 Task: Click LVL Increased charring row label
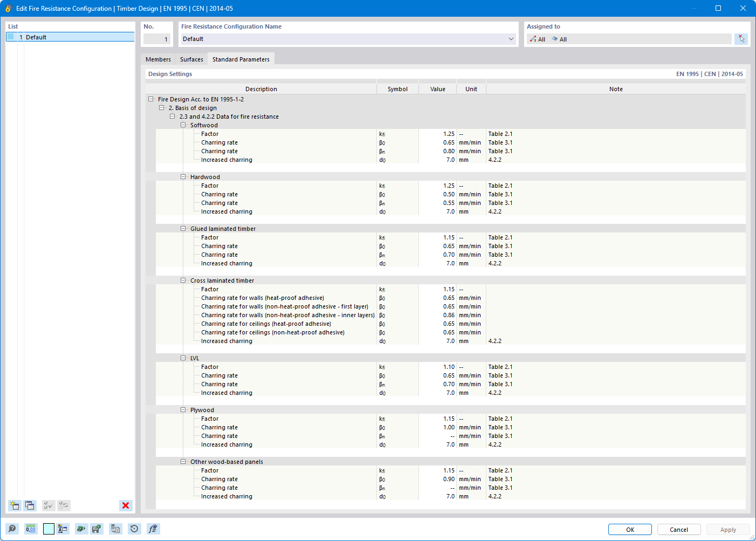click(226, 393)
